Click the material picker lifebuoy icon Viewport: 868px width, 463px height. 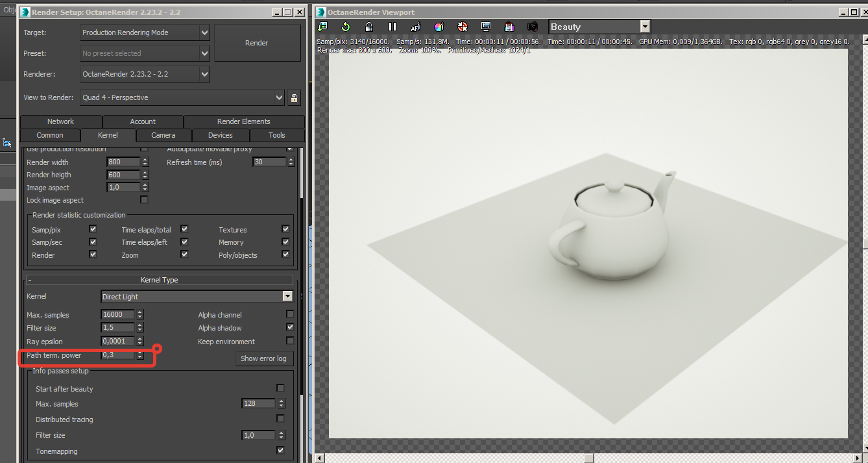[x=463, y=27]
